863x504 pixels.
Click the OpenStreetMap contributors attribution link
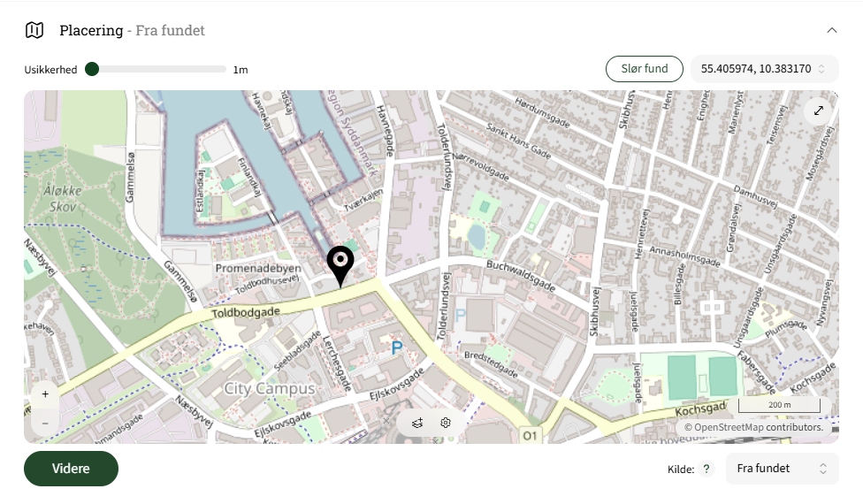tap(753, 427)
